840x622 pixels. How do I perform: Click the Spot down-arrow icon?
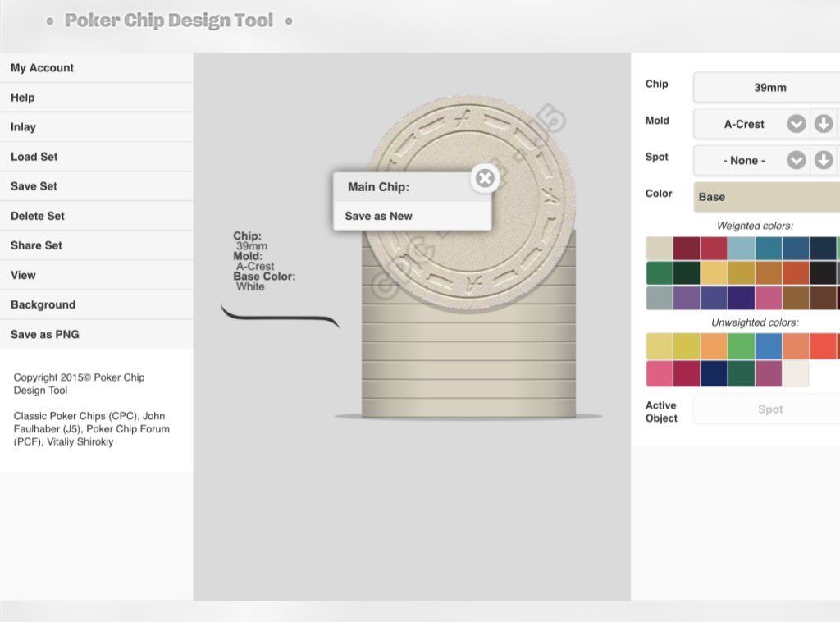pyautogui.click(x=824, y=160)
